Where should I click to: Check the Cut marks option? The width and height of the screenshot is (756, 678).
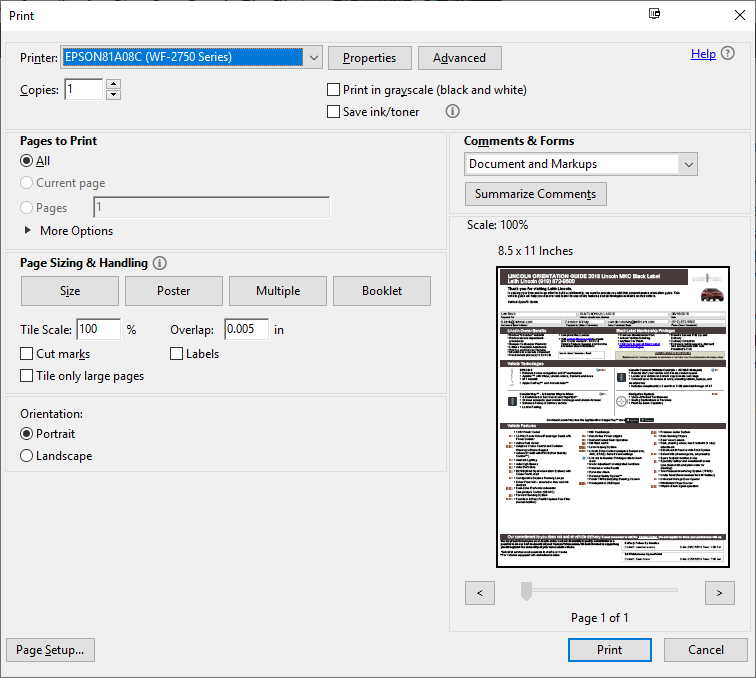tap(28, 354)
